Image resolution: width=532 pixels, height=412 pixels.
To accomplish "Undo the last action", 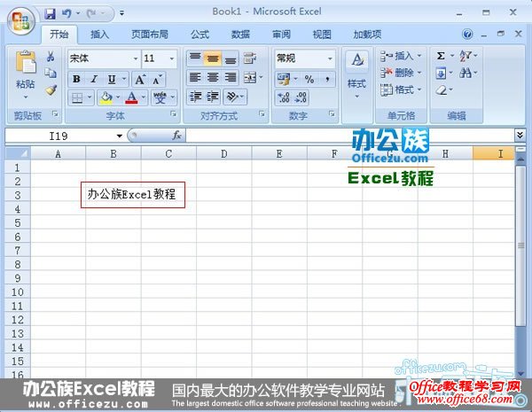I will (66, 14).
